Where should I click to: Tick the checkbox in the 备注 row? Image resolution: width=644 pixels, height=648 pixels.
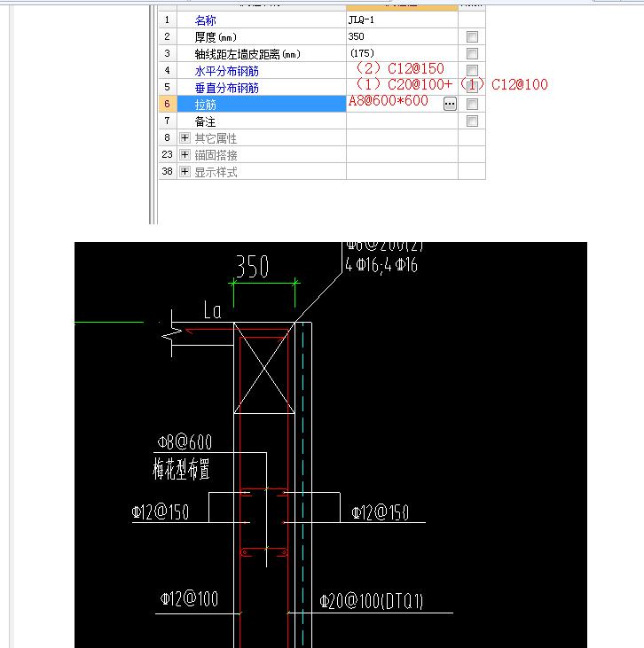(472, 121)
